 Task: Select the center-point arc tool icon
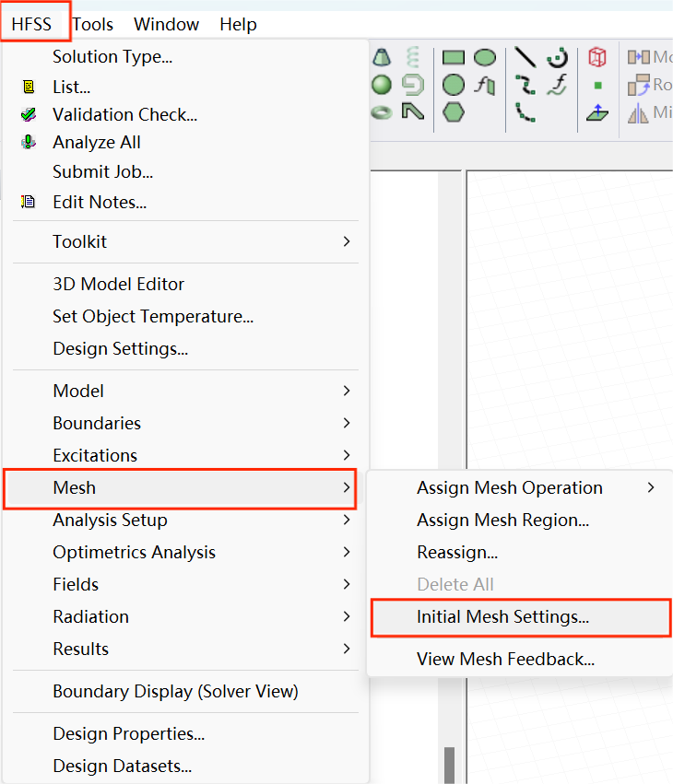(x=558, y=57)
